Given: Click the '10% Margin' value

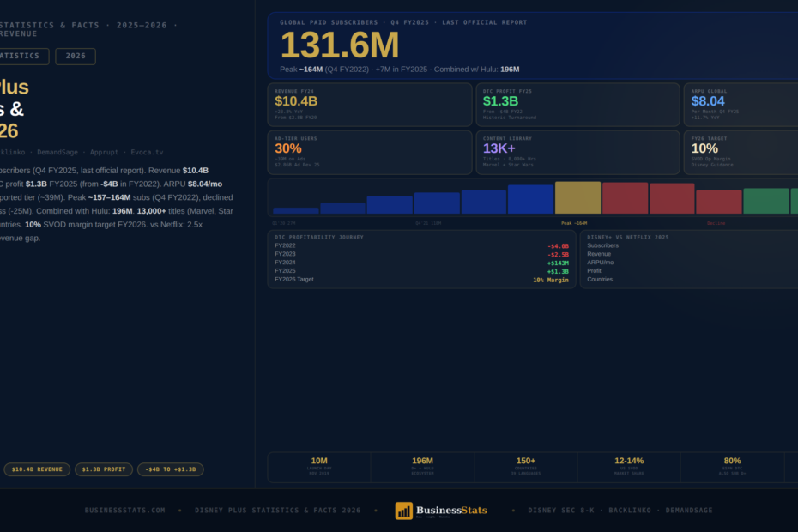Looking at the screenshot, I should (551, 280).
